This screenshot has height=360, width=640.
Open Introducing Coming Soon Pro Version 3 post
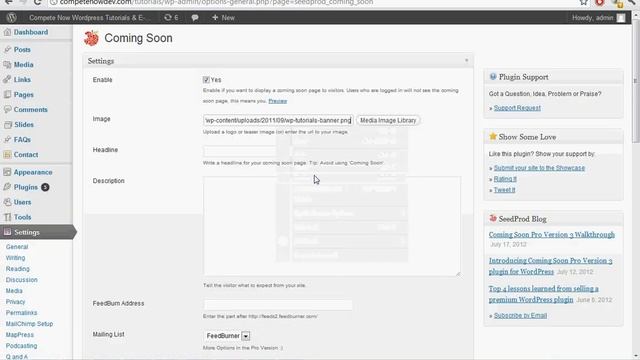click(550, 266)
